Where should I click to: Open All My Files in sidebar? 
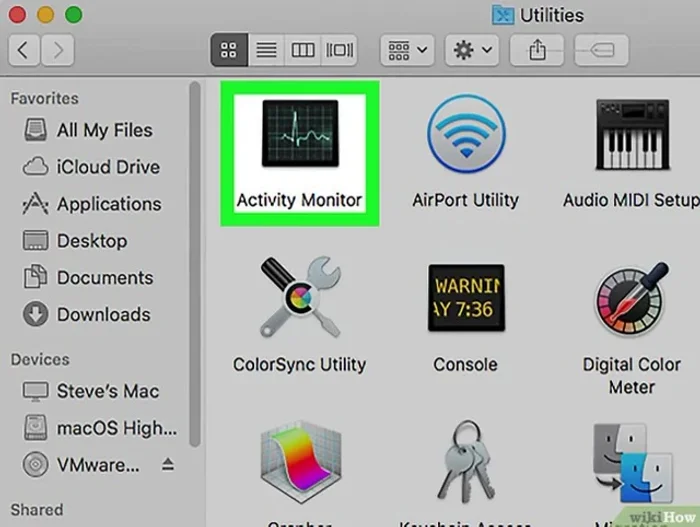point(88,130)
